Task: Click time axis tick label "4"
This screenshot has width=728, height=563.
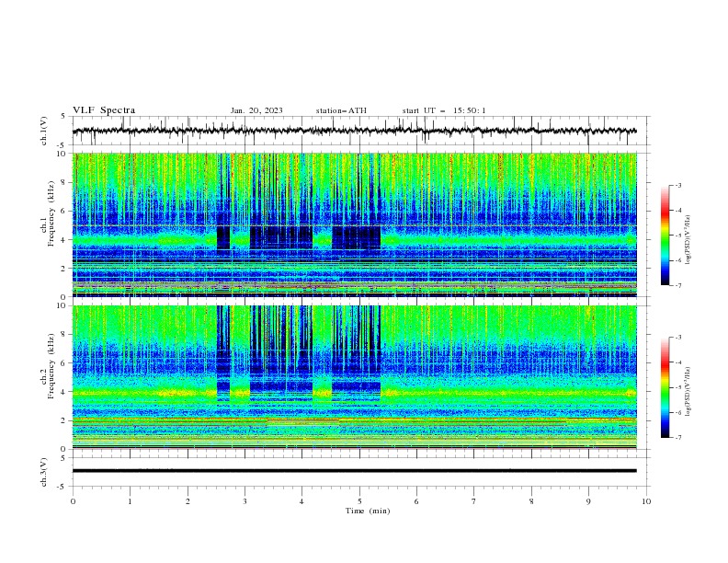Action: point(301,501)
